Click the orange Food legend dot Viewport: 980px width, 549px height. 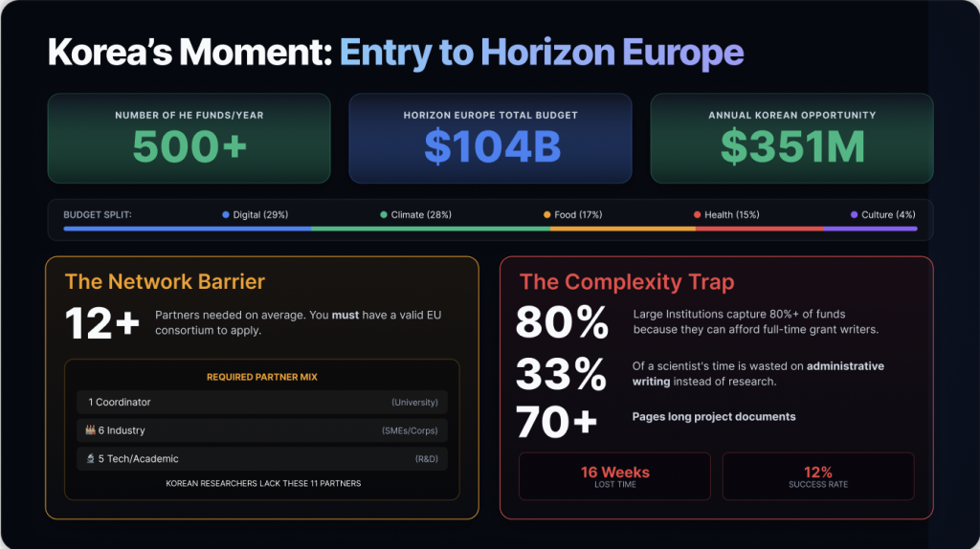[x=547, y=215]
